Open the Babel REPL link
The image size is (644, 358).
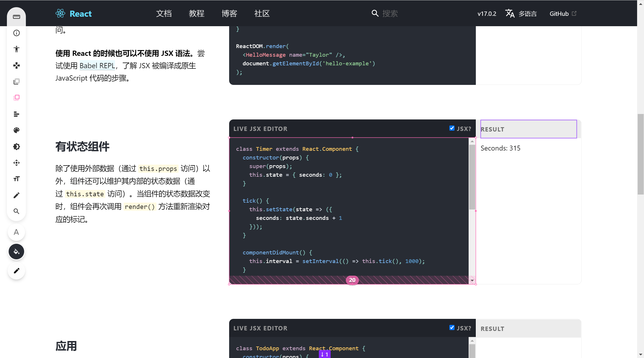tap(97, 66)
